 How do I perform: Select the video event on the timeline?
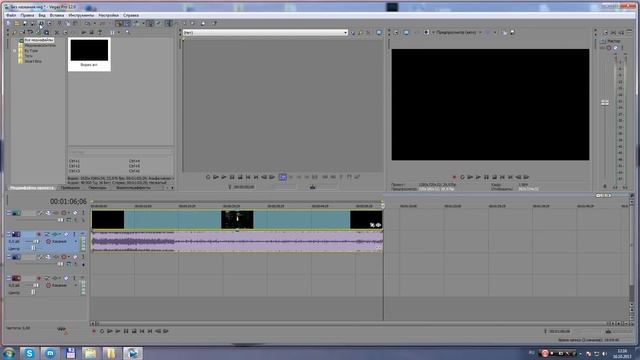[237, 220]
